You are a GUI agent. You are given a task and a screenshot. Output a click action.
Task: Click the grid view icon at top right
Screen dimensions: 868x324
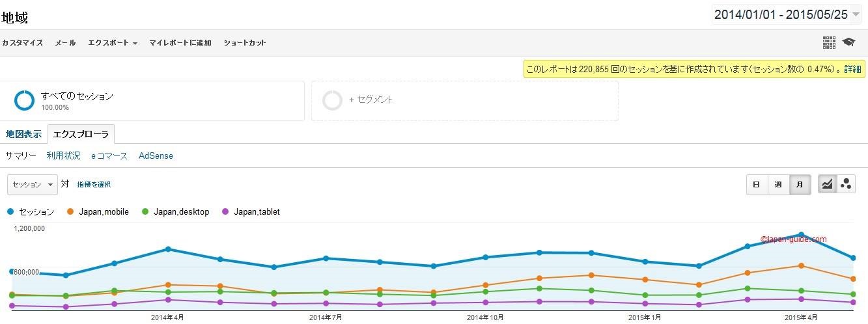tap(829, 42)
